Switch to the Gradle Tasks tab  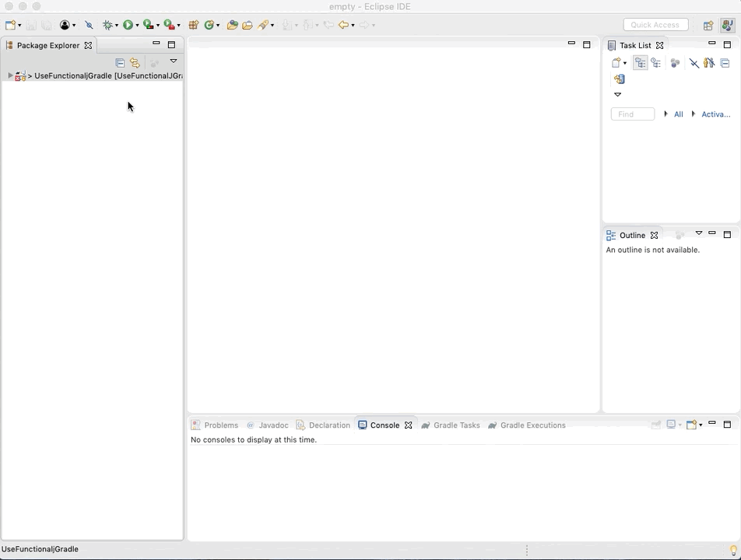pos(451,425)
